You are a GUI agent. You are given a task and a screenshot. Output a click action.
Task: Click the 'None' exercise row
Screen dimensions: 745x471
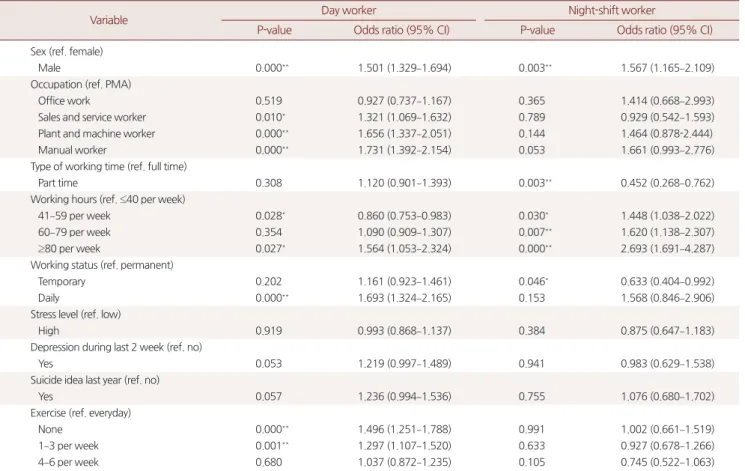(x=50, y=429)
